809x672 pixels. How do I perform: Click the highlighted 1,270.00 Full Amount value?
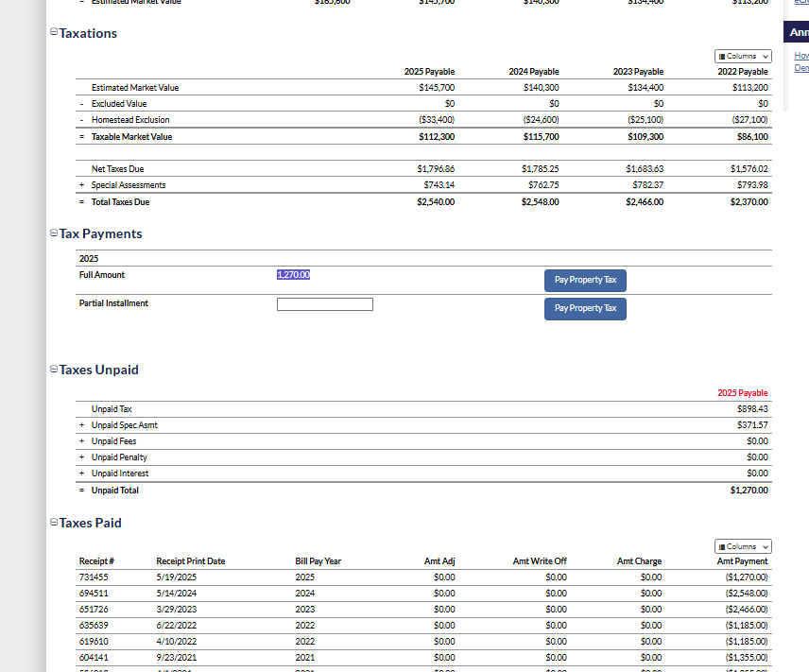[x=293, y=275]
